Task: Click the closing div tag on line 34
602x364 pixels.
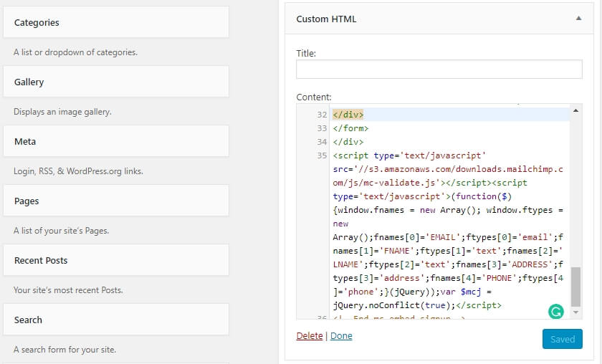Action: coord(348,142)
